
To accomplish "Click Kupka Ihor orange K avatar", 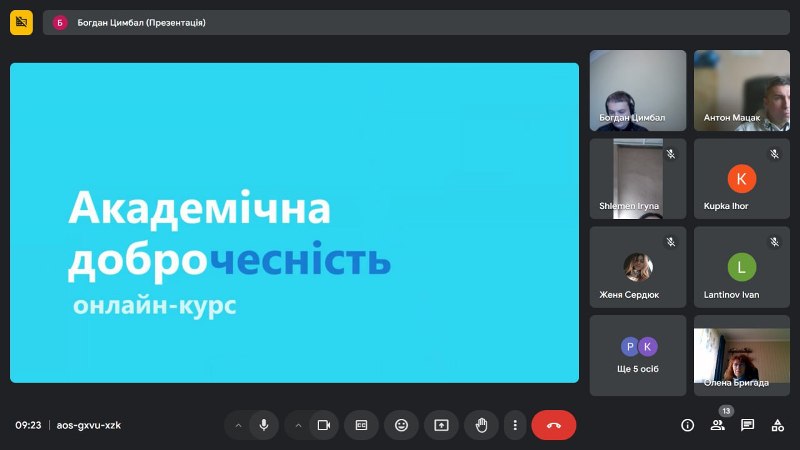I will (742, 179).
